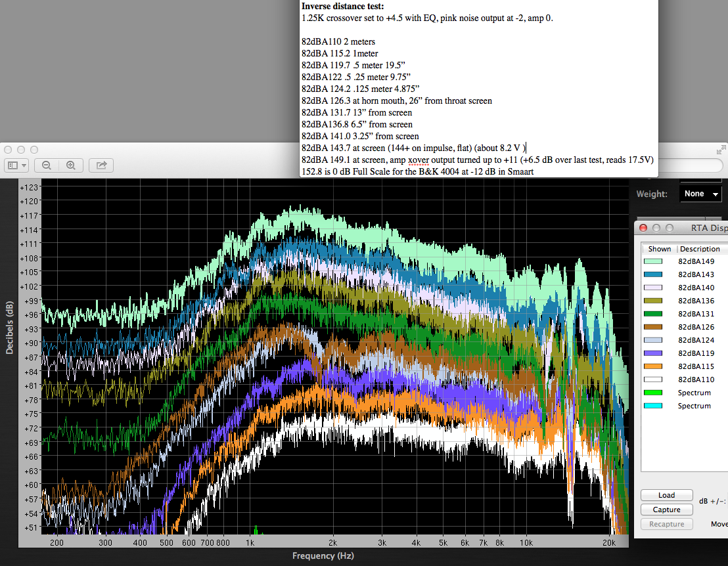728x566 pixels.
Task: Toggle the 82dBA124 trace color swatch
Action: tap(653, 340)
